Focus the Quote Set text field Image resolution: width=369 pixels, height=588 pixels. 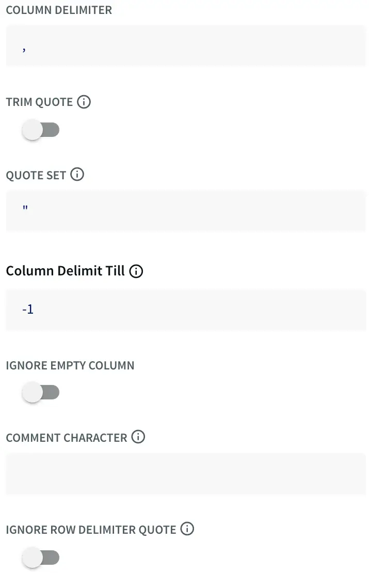click(x=186, y=211)
